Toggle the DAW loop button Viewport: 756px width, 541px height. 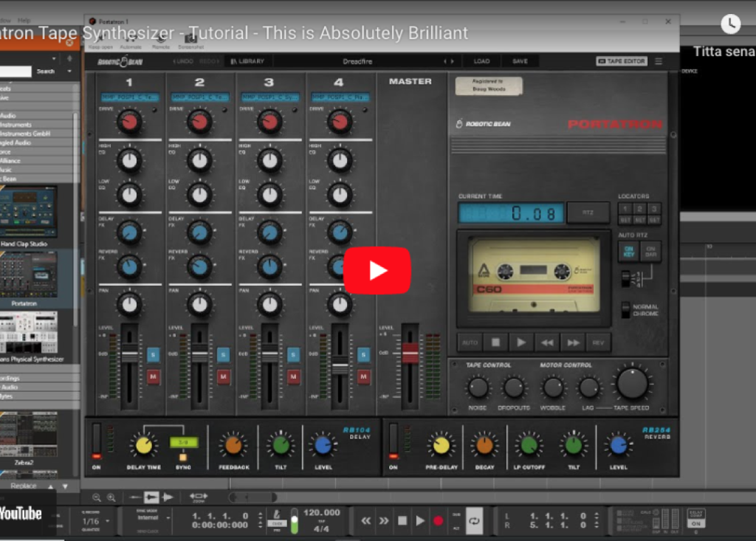[x=475, y=521]
